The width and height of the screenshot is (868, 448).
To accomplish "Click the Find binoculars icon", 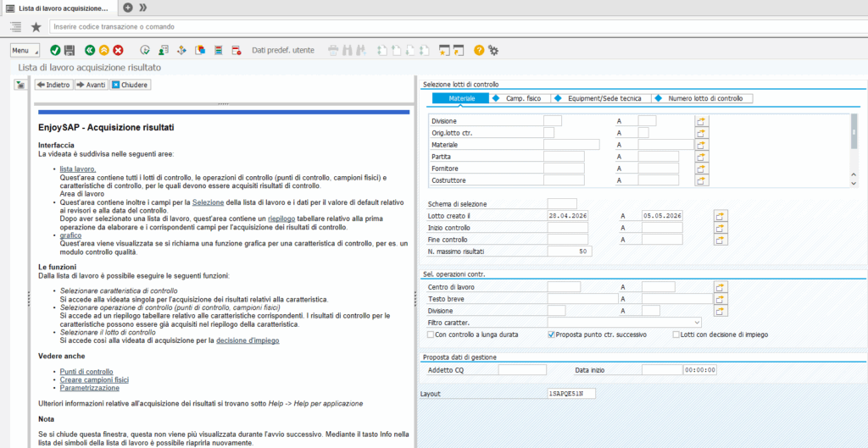I will 348,50.
